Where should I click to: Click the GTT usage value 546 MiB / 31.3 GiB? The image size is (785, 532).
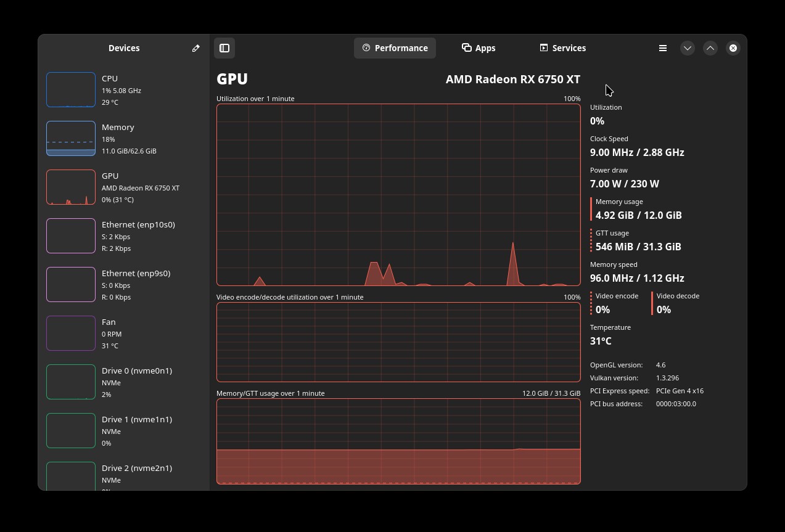tap(638, 247)
